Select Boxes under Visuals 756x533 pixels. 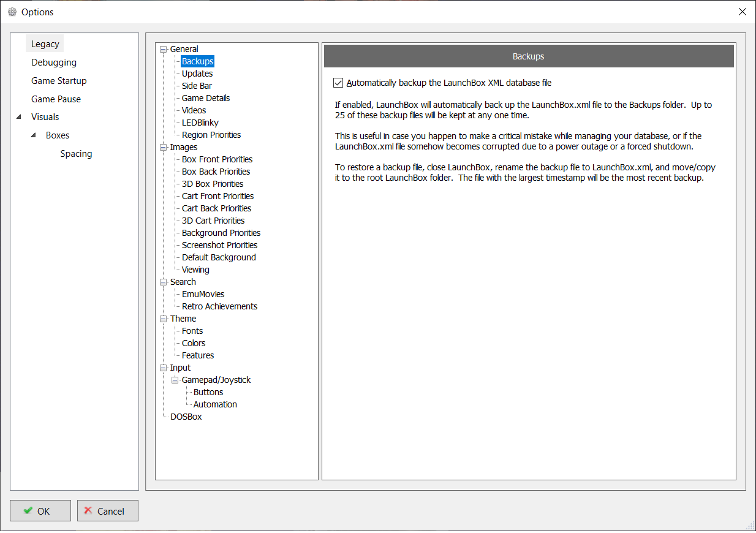(x=58, y=135)
